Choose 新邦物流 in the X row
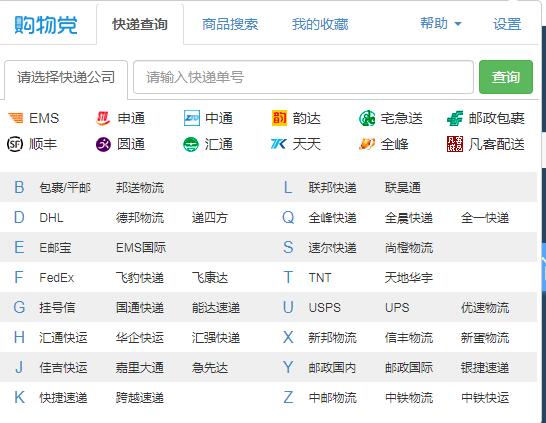This screenshot has width=546, height=423. click(333, 338)
